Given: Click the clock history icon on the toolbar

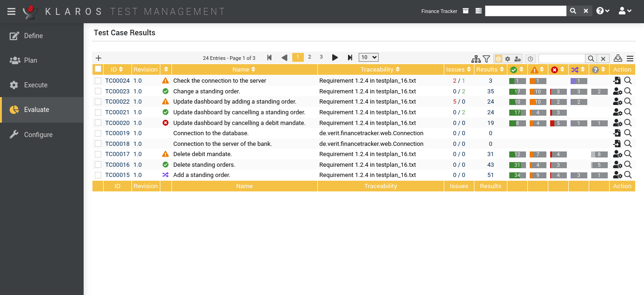Looking at the screenshot, I should pyautogui.click(x=530, y=59).
